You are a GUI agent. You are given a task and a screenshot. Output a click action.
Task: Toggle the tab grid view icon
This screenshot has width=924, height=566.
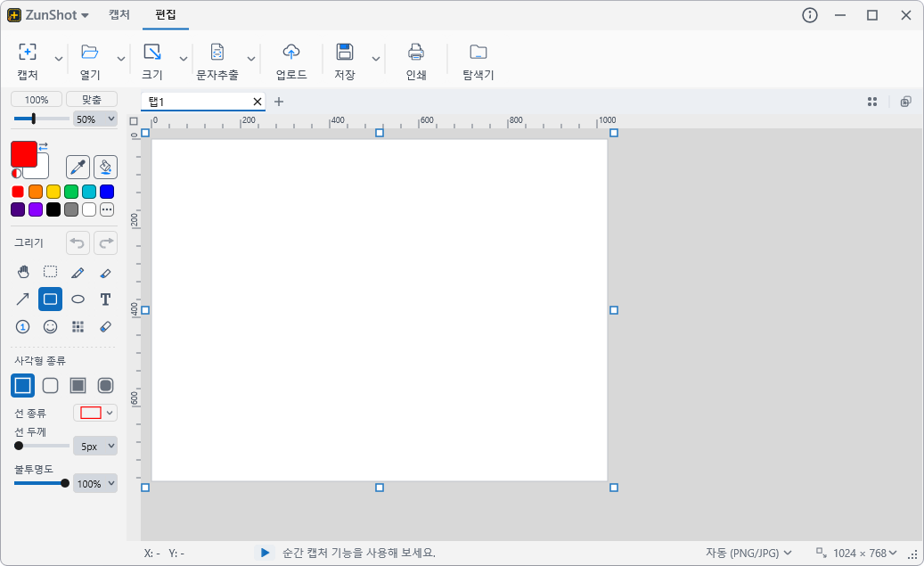pyautogui.click(x=872, y=102)
